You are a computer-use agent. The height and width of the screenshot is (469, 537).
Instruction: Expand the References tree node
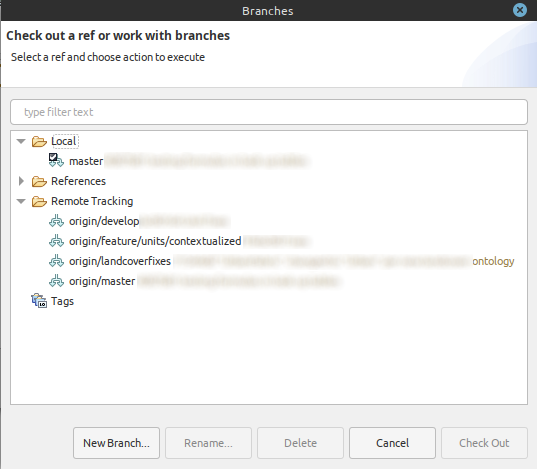21,181
